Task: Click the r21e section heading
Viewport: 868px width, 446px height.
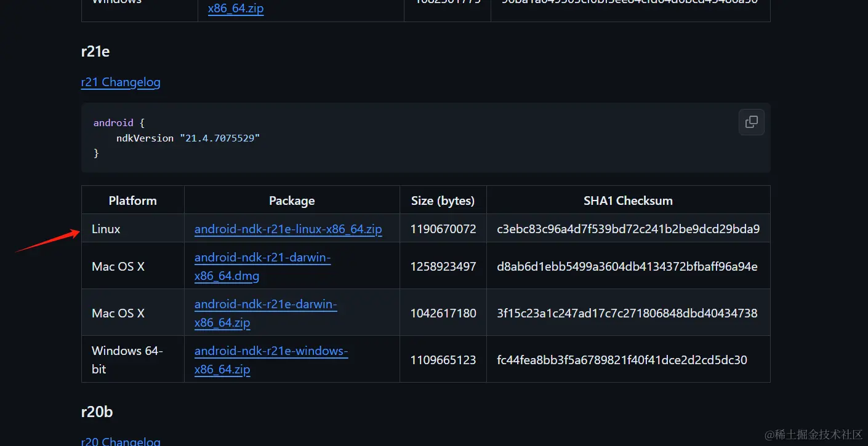Action: pyautogui.click(x=95, y=52)
